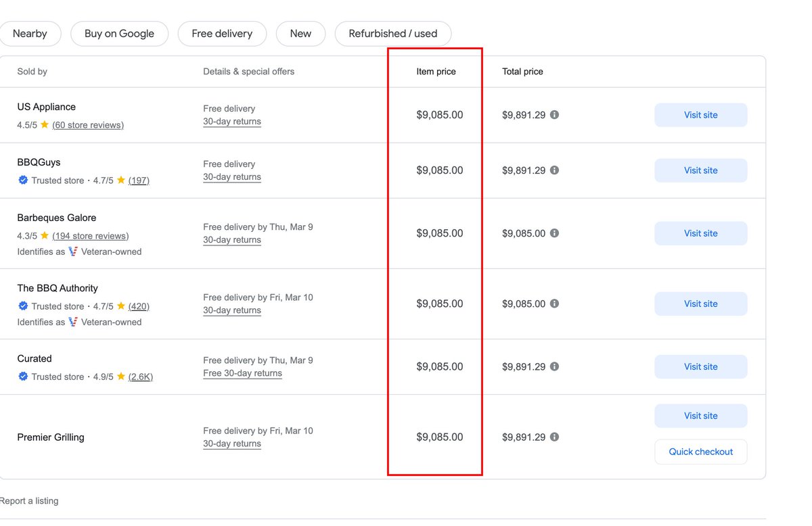812x526 pixels.
Task: Select The BBQ Authority seller name
Action: click(58, 288)
